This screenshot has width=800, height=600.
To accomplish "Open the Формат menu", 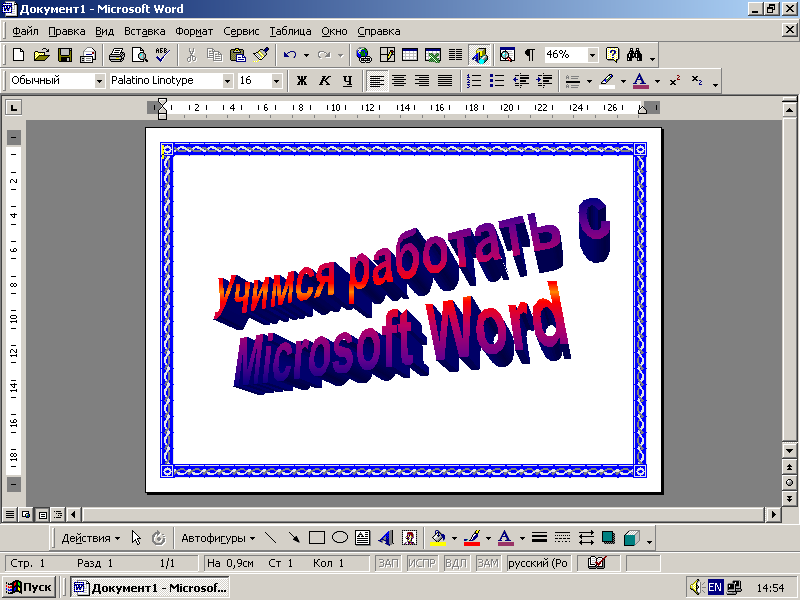I will tap(194, 31).
